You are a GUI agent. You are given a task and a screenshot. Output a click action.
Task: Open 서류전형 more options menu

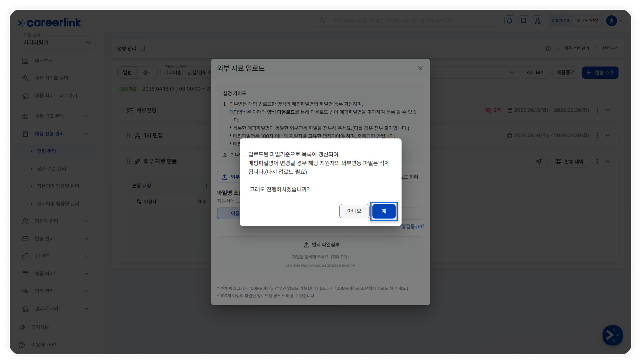597,110
